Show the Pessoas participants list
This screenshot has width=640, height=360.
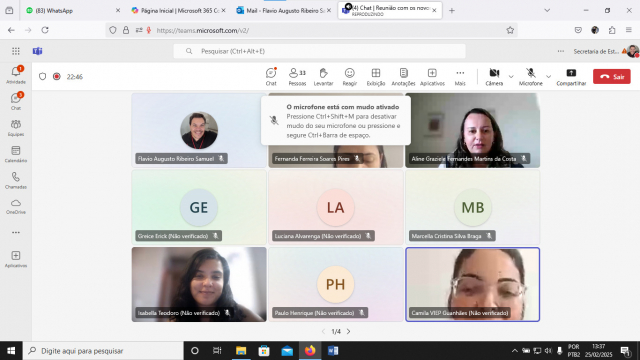[297, 77]
